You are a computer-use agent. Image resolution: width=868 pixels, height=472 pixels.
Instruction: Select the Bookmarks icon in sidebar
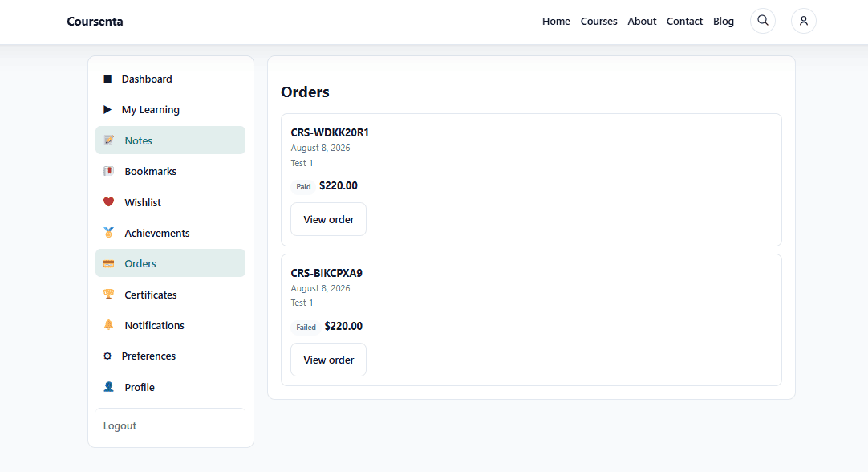108,171
